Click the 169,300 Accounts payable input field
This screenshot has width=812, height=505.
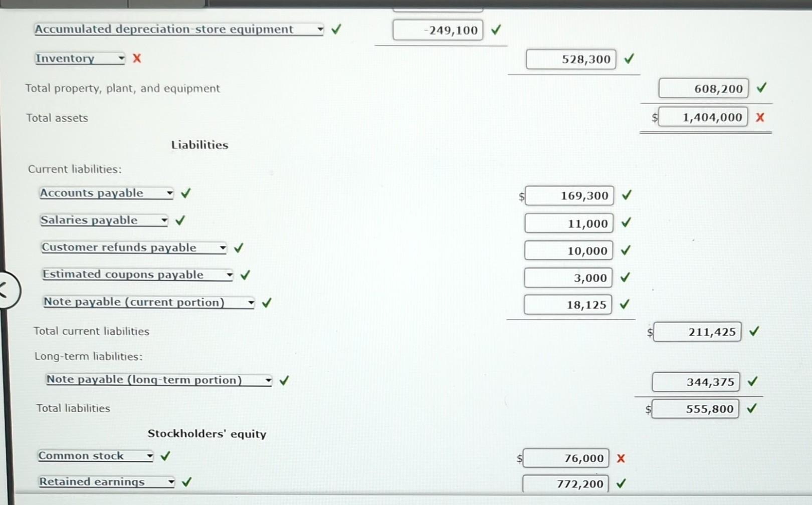tap(568, 196)
